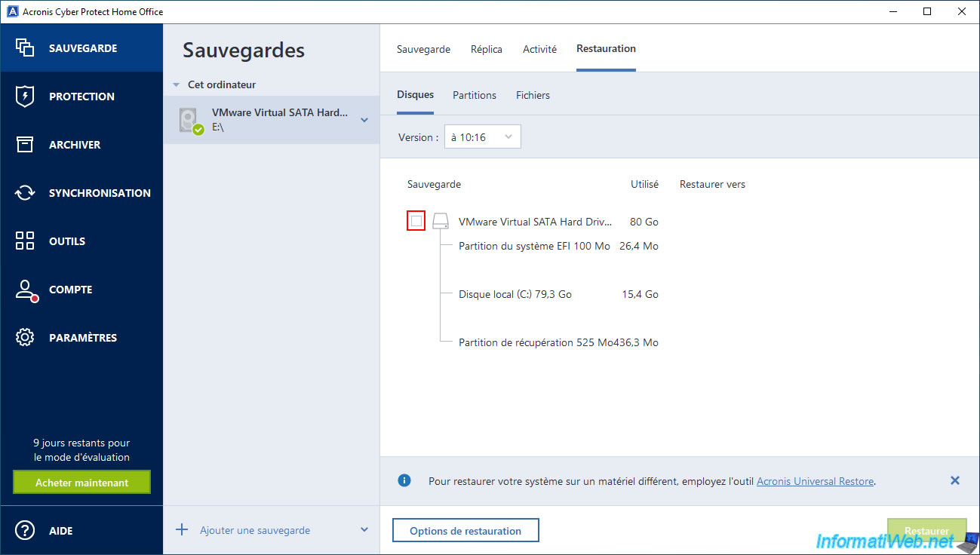Image resolution: width=980 pixels, height=555 pixels.
Task: Click the Outils grid icon
Action: pyautogui.click(x=25, y=241)
